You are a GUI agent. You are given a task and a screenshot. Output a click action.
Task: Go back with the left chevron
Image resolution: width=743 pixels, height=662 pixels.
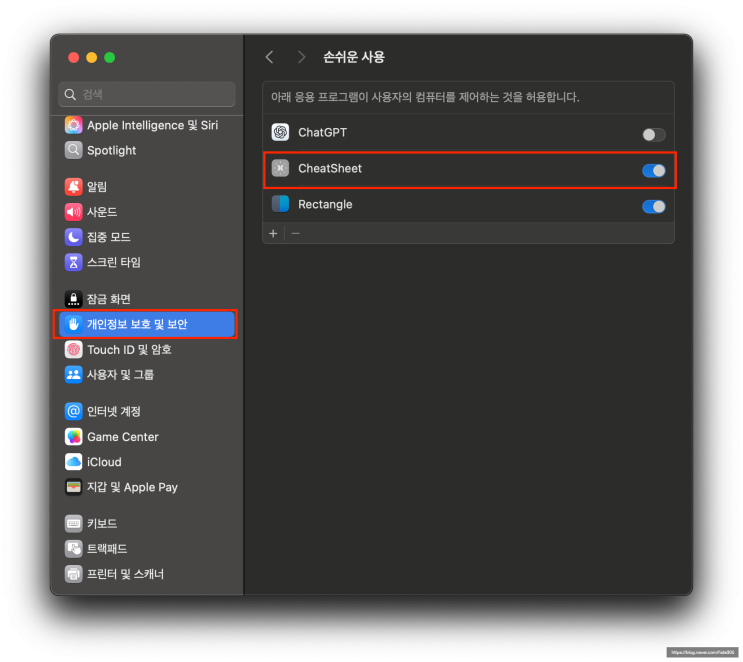270,57
